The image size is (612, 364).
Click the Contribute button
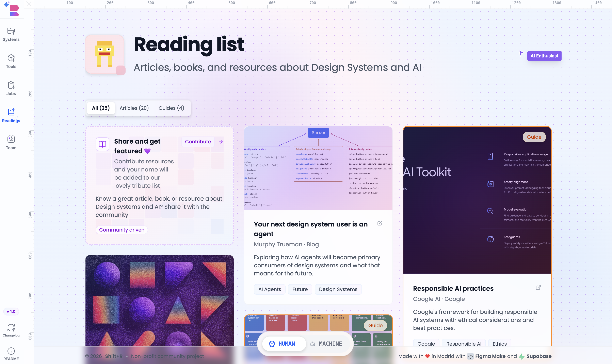point(198,142)
